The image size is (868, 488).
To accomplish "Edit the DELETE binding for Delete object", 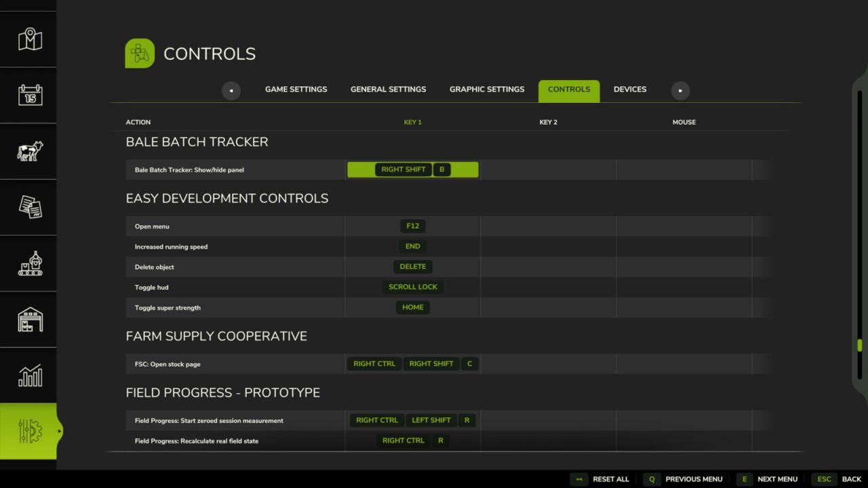I will coord(413,267).
